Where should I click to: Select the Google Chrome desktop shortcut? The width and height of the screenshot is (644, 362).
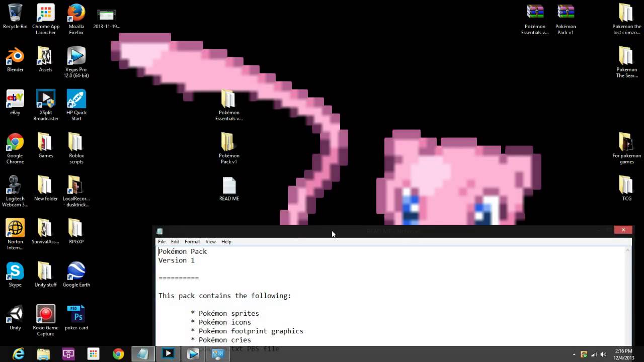pos(15,149)
